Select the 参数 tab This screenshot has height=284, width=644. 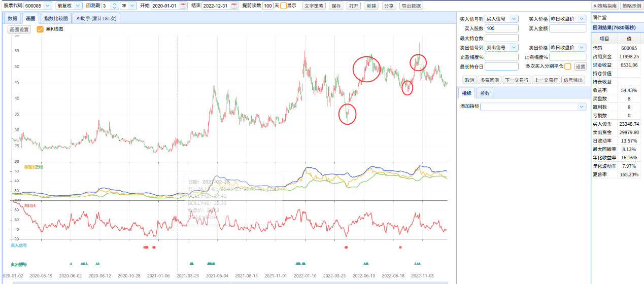click(x=485, y=93)
